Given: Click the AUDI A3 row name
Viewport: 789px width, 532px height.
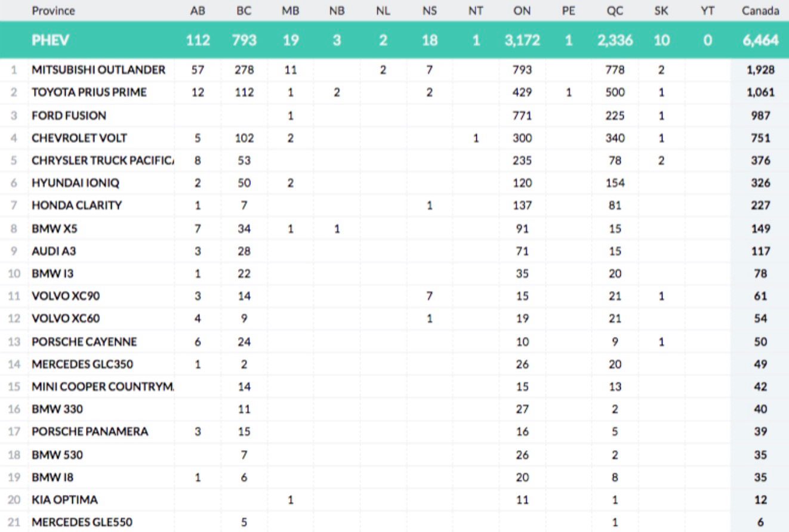Looking at the screenshot, I should click(54, 251).
